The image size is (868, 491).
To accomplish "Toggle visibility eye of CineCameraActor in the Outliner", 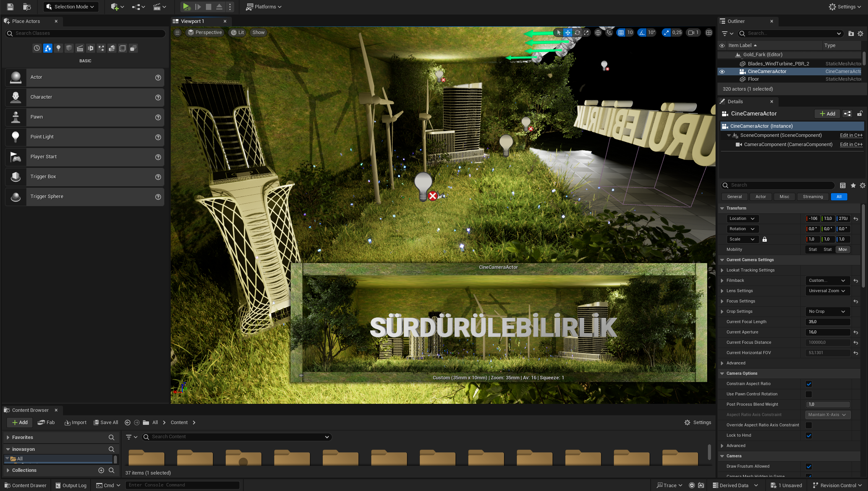I will [x=722, y=72].
